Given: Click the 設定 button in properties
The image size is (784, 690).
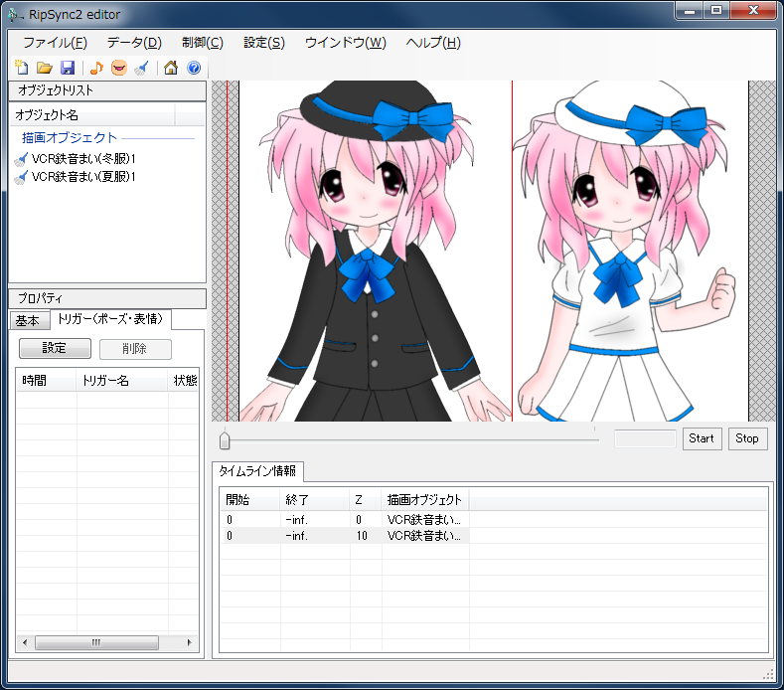Looking at the screenshot, I should click(55, 348).
